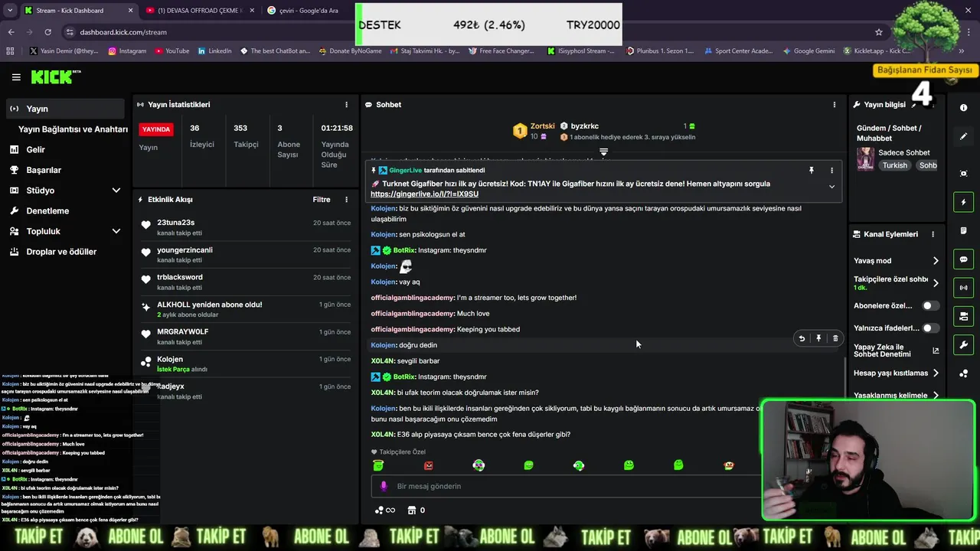The image size is (980, 551).
Task: Expand the Stüdyo sidebar section
Action: click(116, 191)
